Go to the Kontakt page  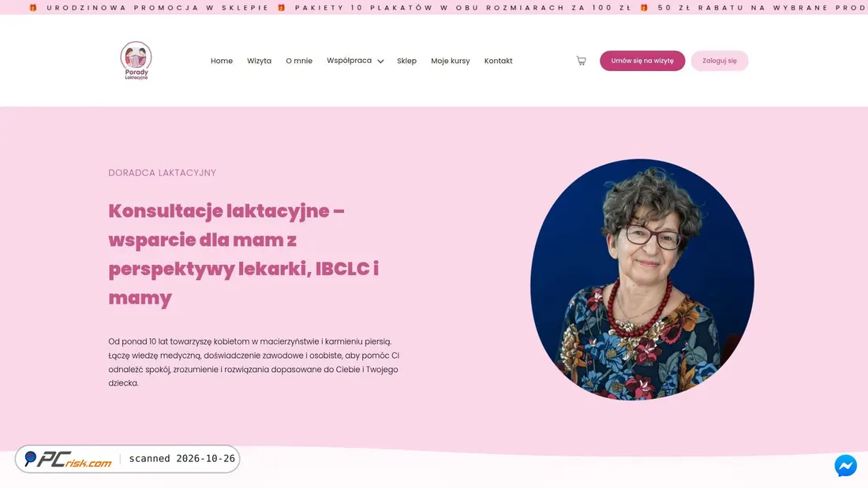(x=498, y=61)
